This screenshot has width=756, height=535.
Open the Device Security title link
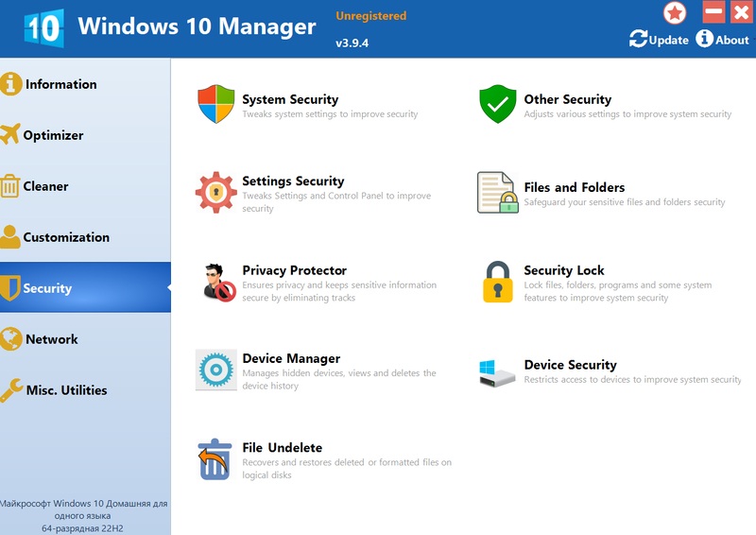(x=571, y=365)
